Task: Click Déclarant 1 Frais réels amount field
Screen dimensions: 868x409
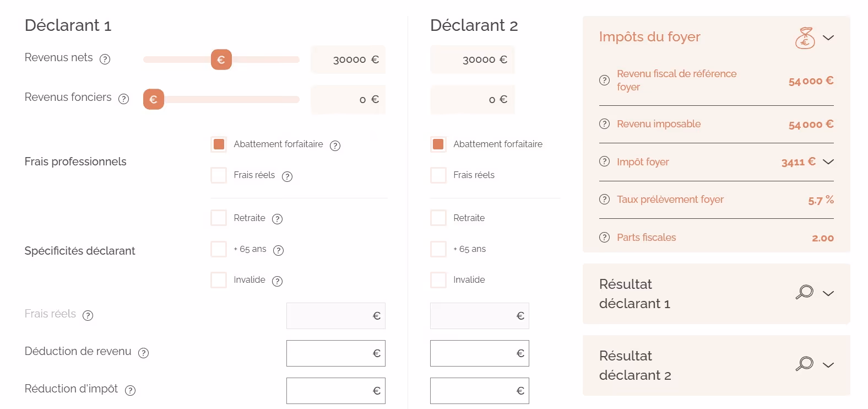Action: pyautogui.click(x=336, y=316)
